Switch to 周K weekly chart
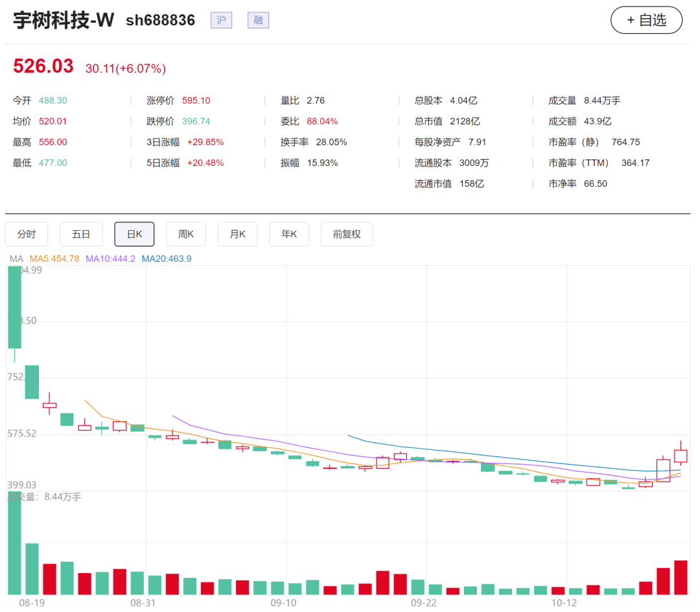 [x=186, y=234]
